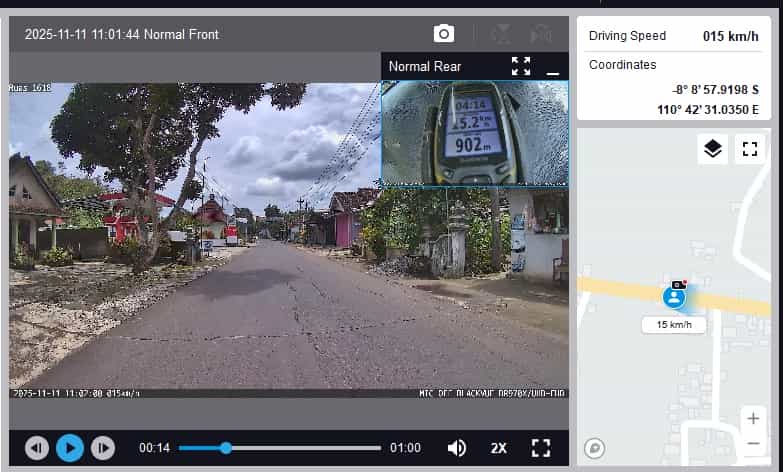Step forward to the next frame
Screen dimensions: 784x472
(103, 448)
